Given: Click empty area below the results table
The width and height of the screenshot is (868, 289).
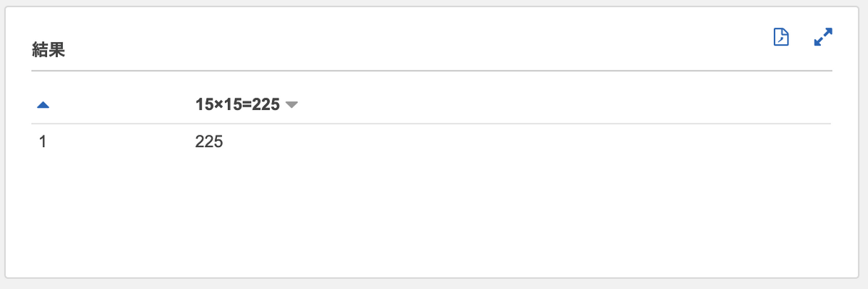Looking at the screenshot, I should pyautogui.click(x=432, y=217).
